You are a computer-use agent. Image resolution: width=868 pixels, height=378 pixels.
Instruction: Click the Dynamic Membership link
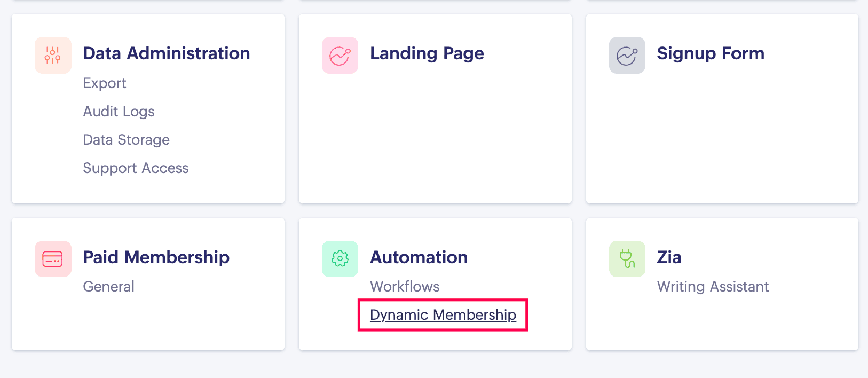pyautogui.click(x=443, y=315)
